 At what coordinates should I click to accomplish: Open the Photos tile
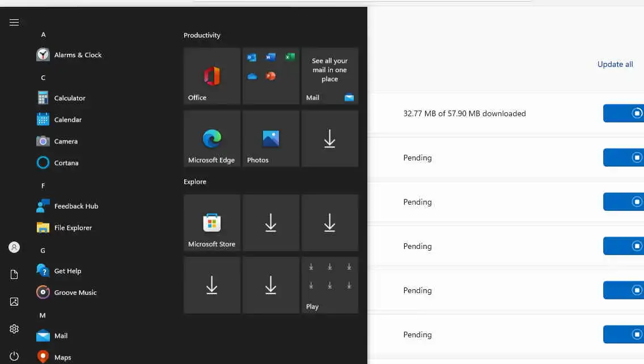pos(270,138)
